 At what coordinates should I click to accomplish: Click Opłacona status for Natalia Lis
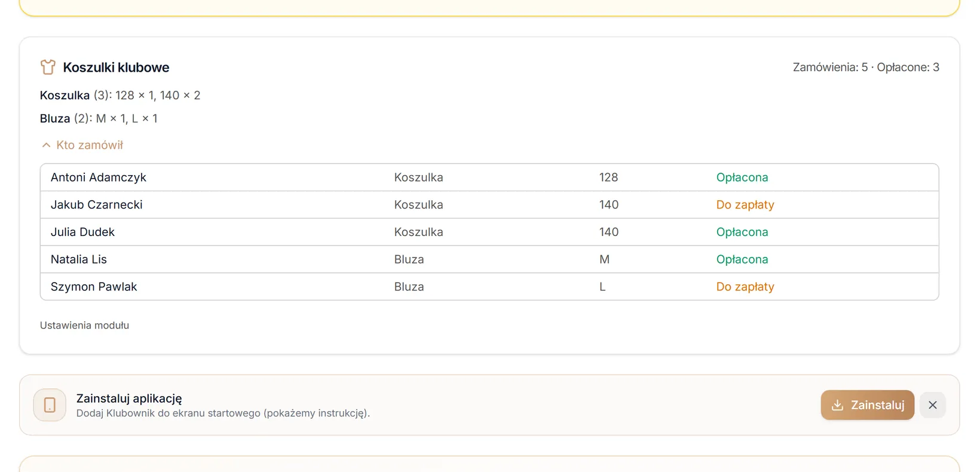pos(742,259)
